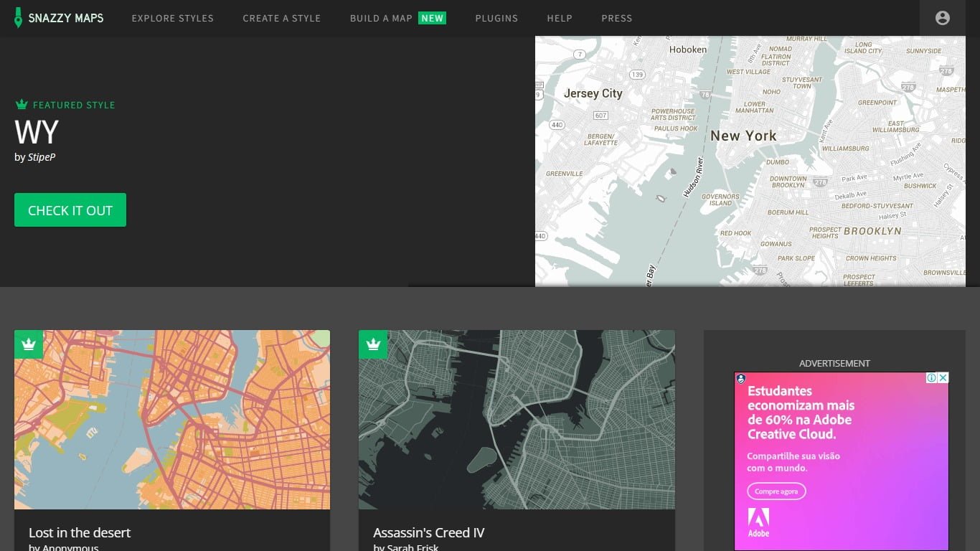Click the Paulus Hook map label
The image size is (980, 551).
pos(676,128)
